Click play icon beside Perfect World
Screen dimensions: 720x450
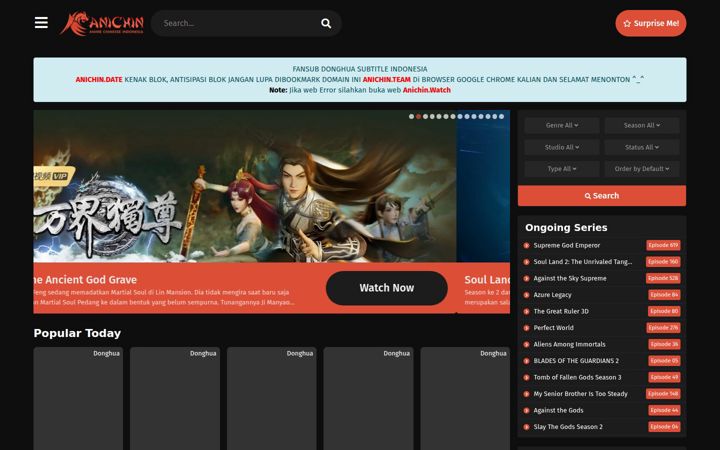(527, 328)
